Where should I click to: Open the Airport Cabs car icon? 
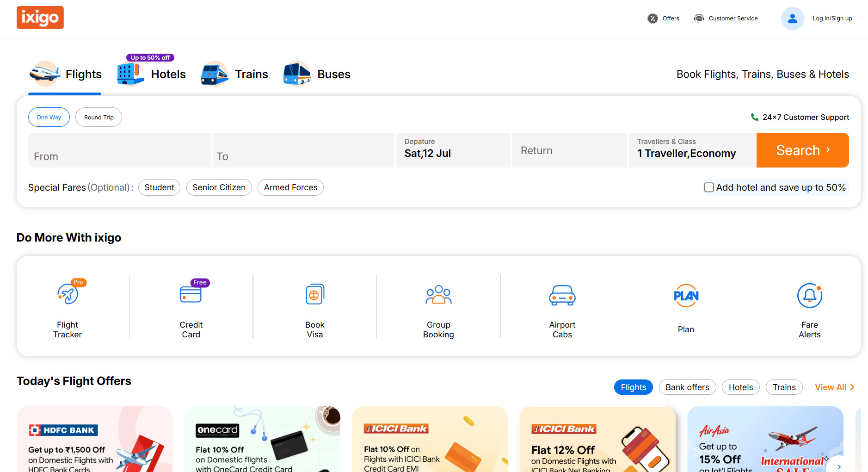562,295
